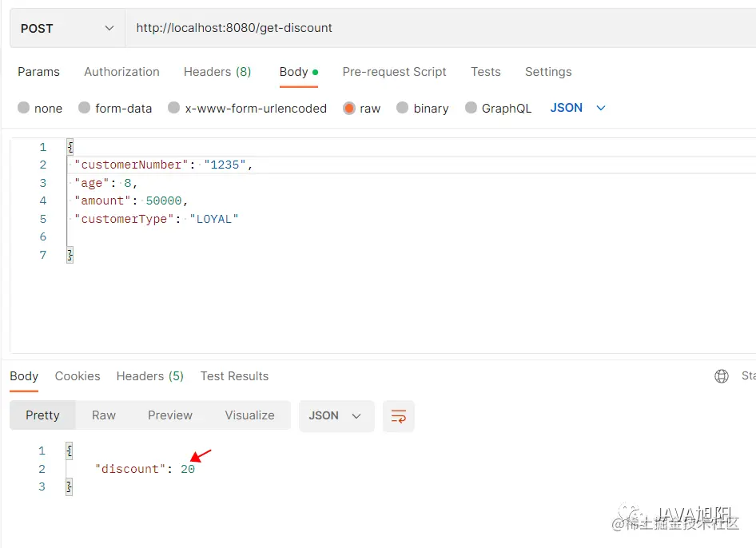The image size is (756, 548).
Task: Click the "discount" key in the response
Action: pyautogui.click(x=130, y=469)
